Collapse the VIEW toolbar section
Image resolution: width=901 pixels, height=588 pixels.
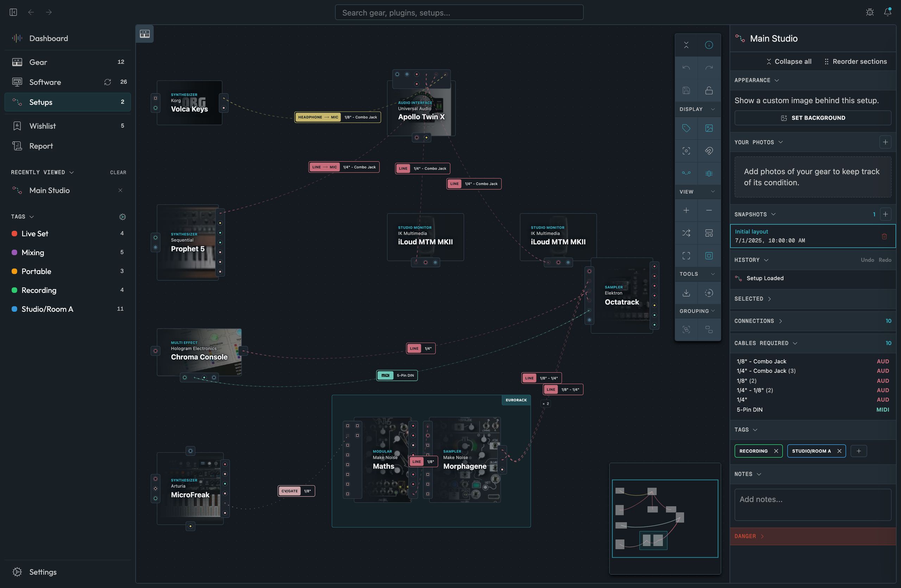(697, 192)
